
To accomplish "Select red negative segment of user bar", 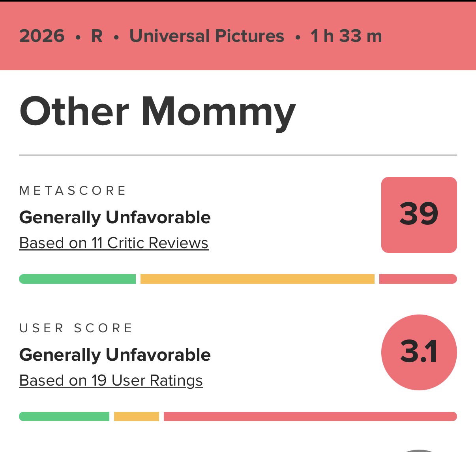I will [x=310, y=416].
